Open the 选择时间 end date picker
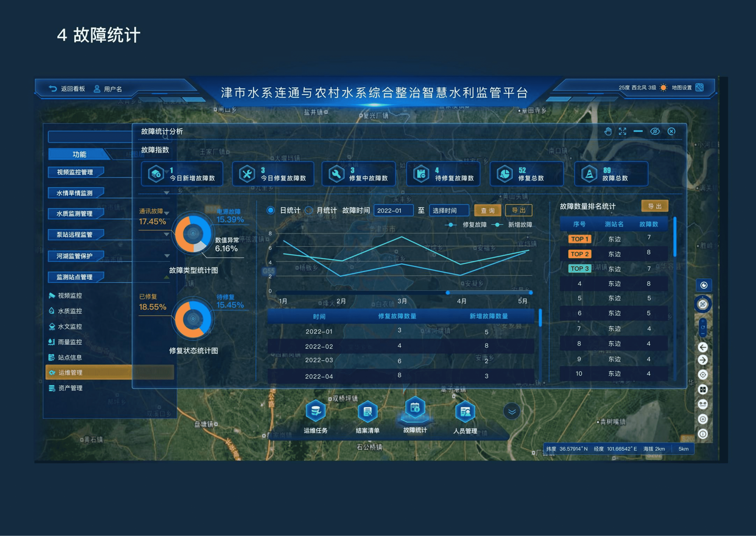 [449, 210]
